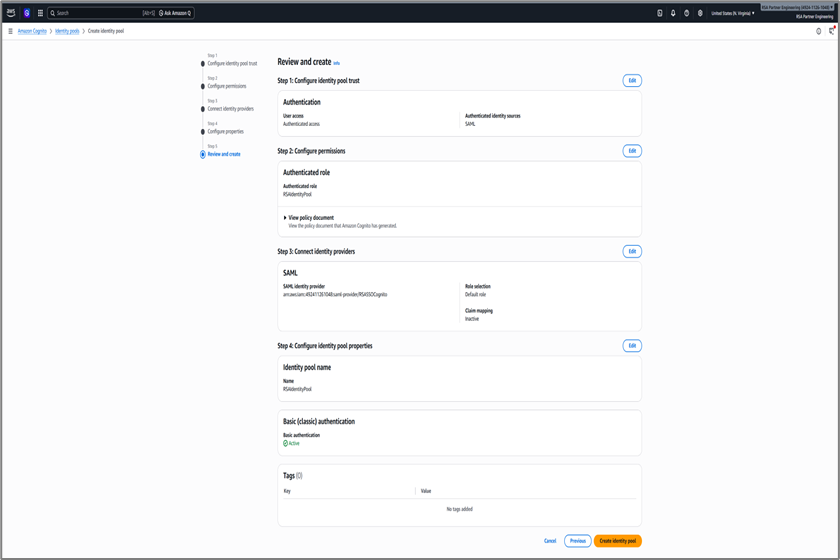Open the help question mark icon
This screenshot has width=840, height=560.
tap(686, 13)
